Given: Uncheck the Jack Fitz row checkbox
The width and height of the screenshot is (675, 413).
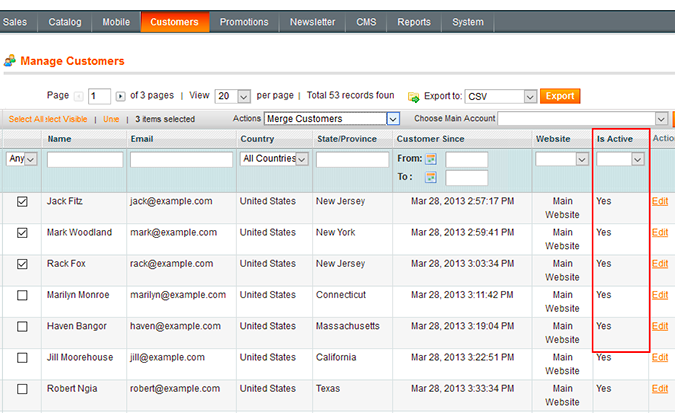Looking at the screenshot, I should pos(22,202).
